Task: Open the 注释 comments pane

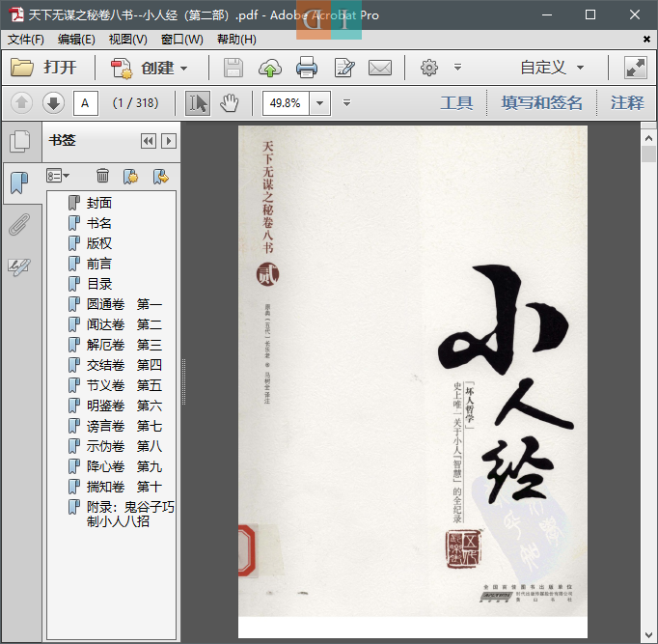Action: (627, 103)
